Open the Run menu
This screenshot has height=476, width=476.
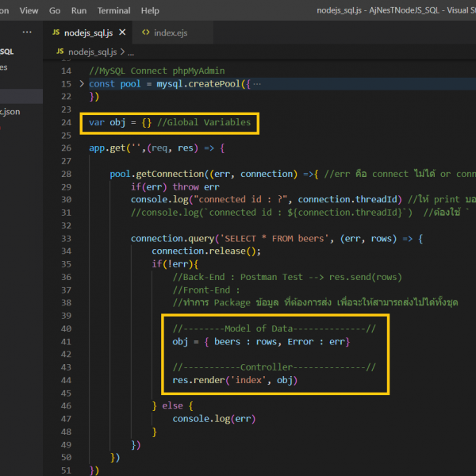79,11
